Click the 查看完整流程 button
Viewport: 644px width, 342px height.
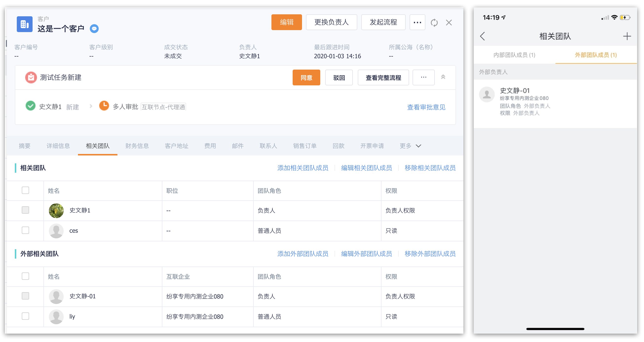[383, 77]
